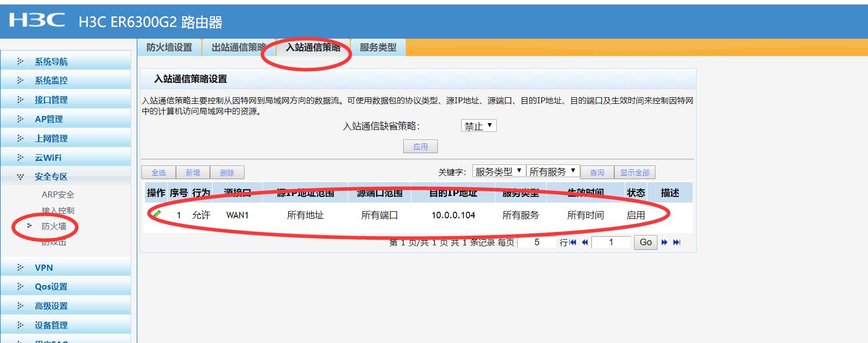Click the arrow icon beside 设备管理

click(x=20, y=325)
